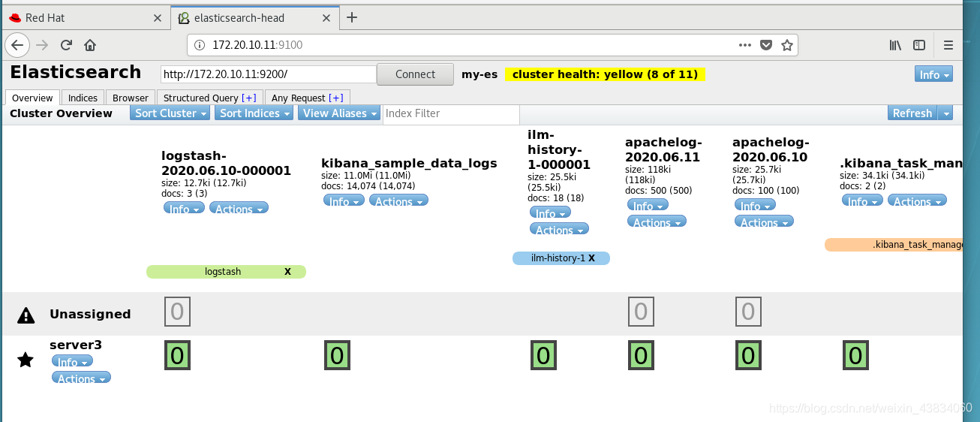Screen dimensions: 980x422
Task: Click the browser address bar URL
Action: [257, 45]
